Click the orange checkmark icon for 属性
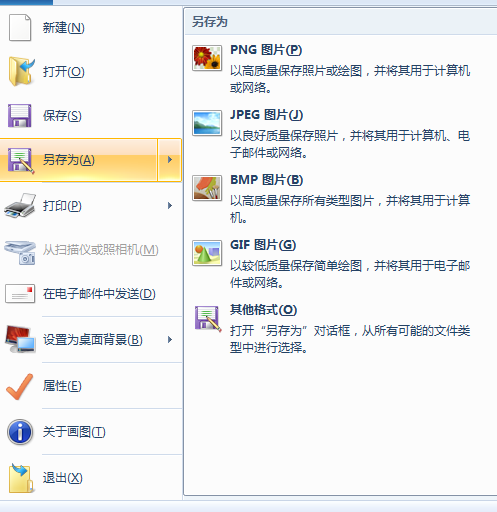 coord(20,386)
